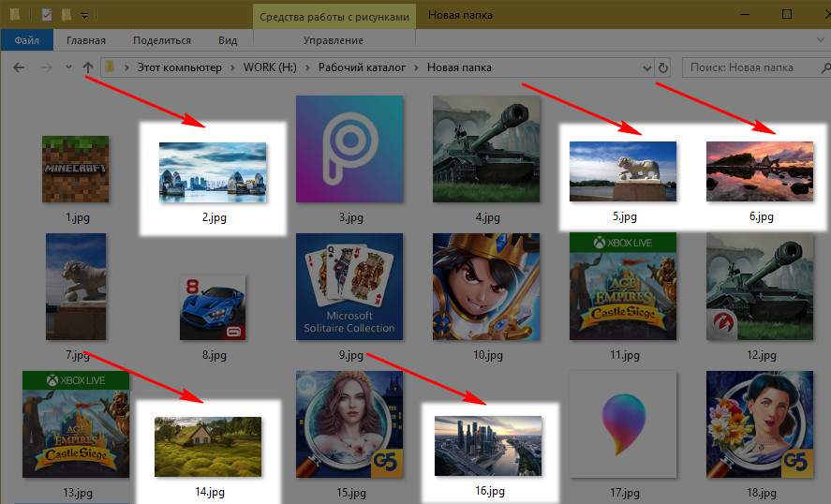Open Customize Quick Access Toolbar dropdown
Screen dimensions: 831x504
pyautogui.click(x=84, y=15)
